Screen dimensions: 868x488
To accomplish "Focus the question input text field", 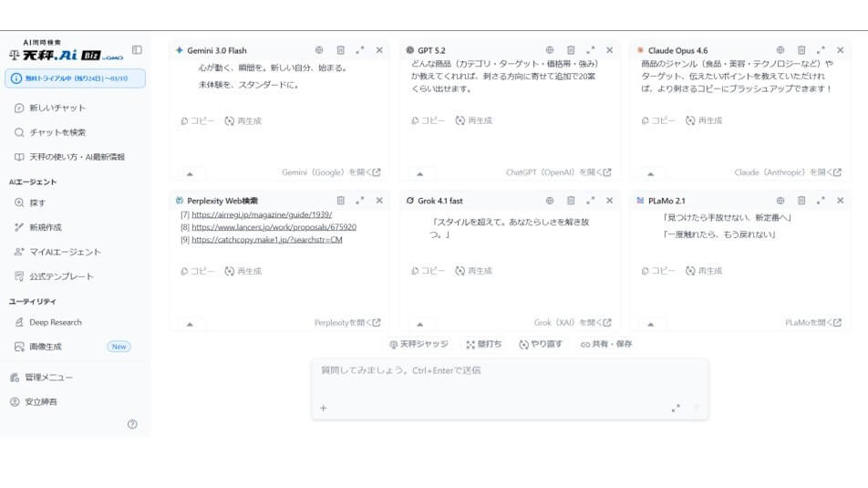I will coord(509,381).
